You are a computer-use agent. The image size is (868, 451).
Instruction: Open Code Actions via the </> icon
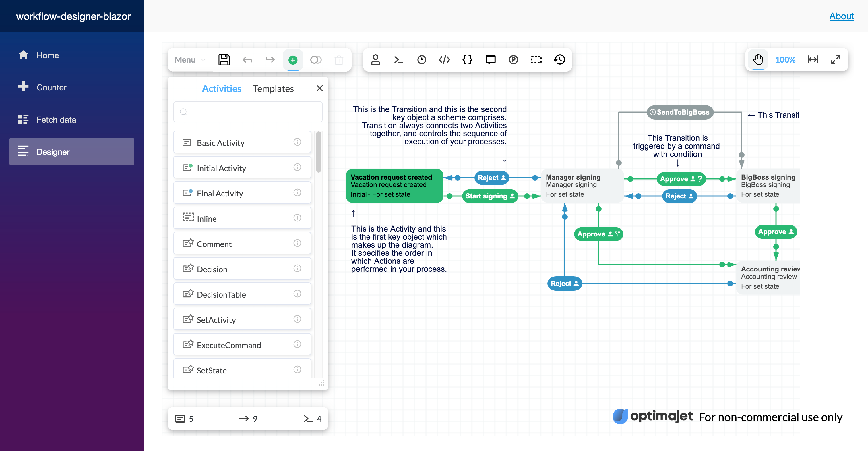[444, 60]
